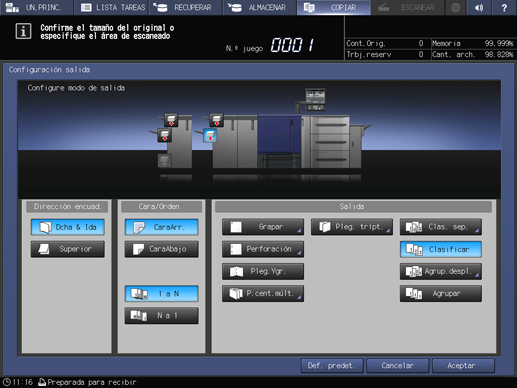The width and height of the screenshot is (517, 388).
Task: Open Pleg. trípt. tri-fold options
Action: tap(352, 227)
